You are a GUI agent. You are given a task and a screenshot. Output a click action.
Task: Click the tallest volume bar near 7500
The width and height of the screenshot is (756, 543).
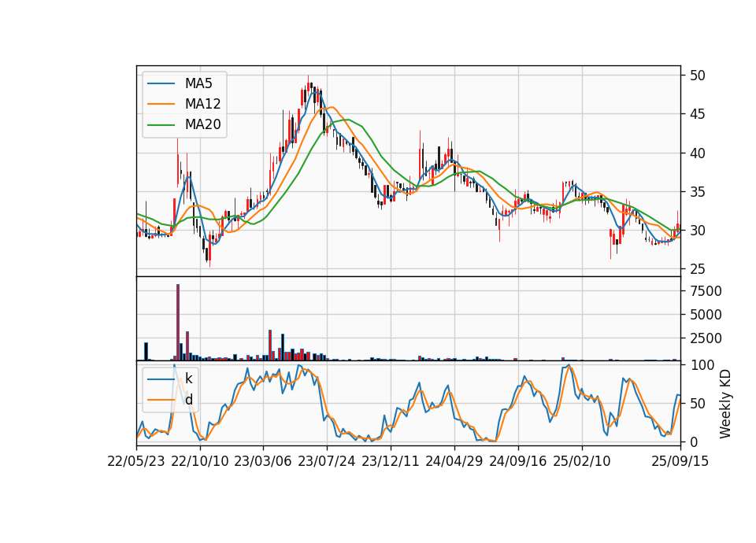click(178, 323)
